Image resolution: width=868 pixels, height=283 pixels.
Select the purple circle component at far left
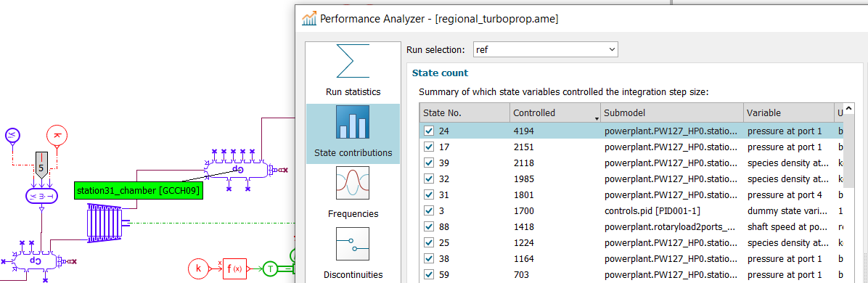(x=12, y=134)
